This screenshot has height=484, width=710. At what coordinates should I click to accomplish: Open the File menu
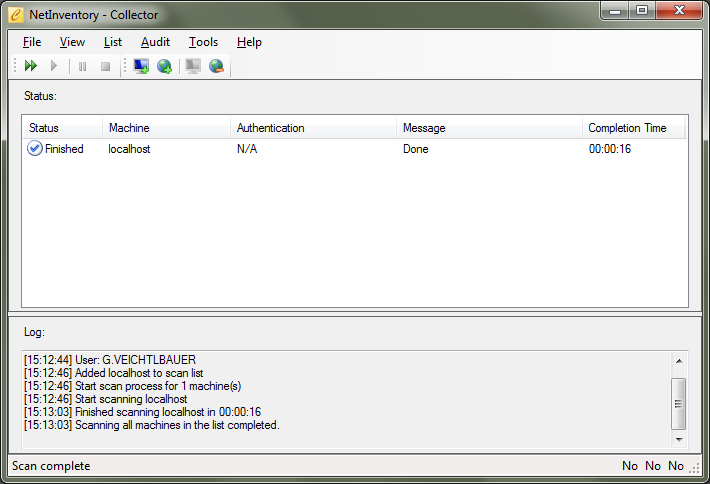pyautogui.click(x=32, y=42)
